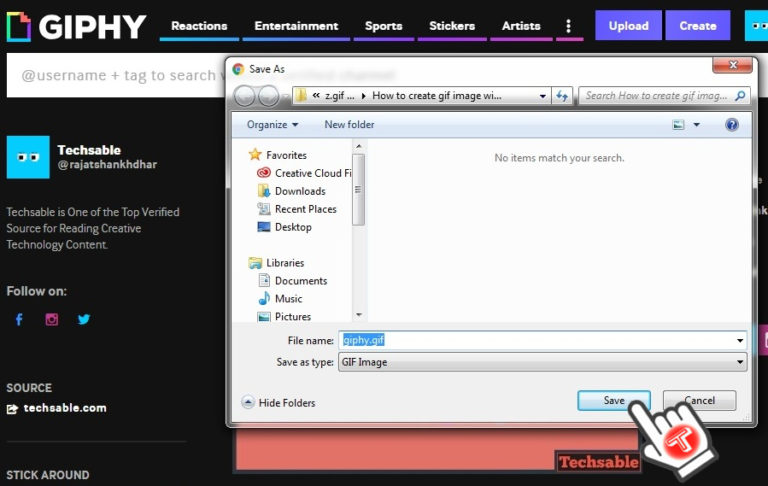Open the Entertainment category
Viewport: 768px width, 486px height.
pyautogui.click(x=296, y=26)
